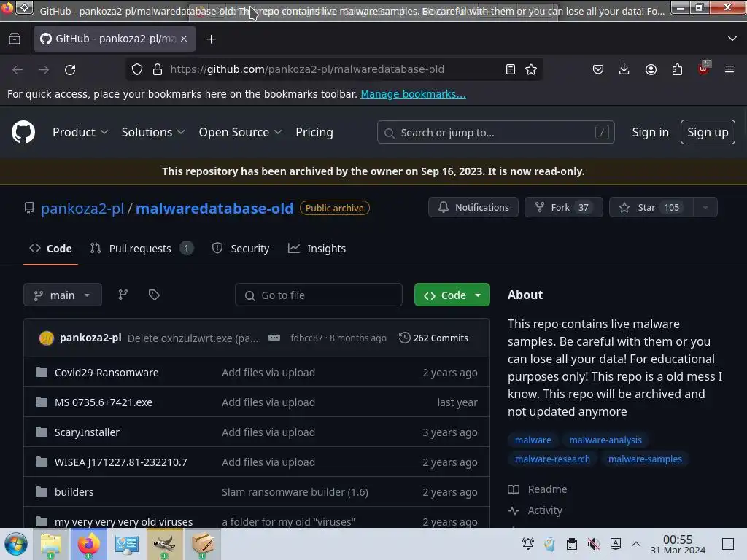The width and height of the screenshot is (747, 560).
Task: Expand the Product menu
Action: pos(80,132)
